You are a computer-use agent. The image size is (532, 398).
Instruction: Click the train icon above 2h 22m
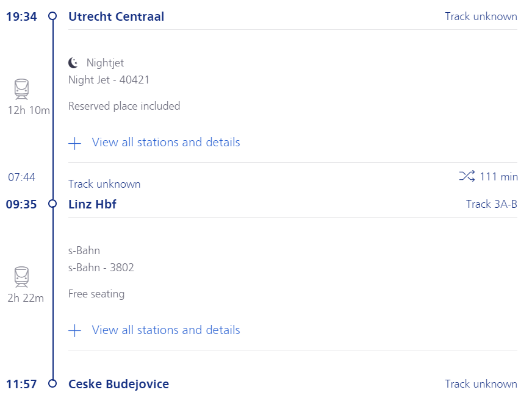point(21,277)
